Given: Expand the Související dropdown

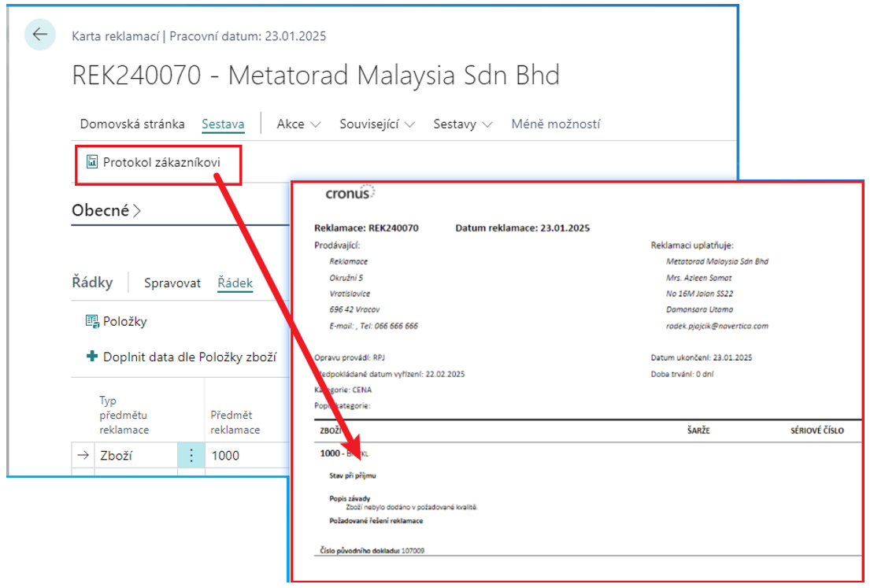Looking at the screenshot, I should coord(377,124).
